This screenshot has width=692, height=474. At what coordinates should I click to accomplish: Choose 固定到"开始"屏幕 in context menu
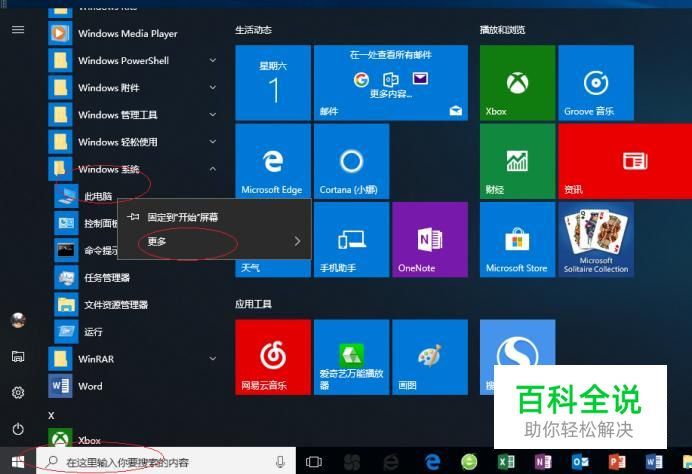(x=214, y=217)
